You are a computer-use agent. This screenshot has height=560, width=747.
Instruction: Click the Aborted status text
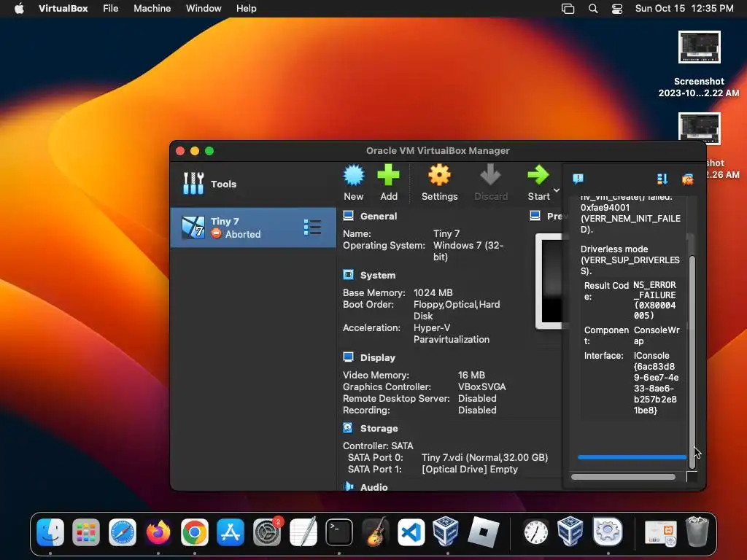pyautogui.click(x=243, y=234)
